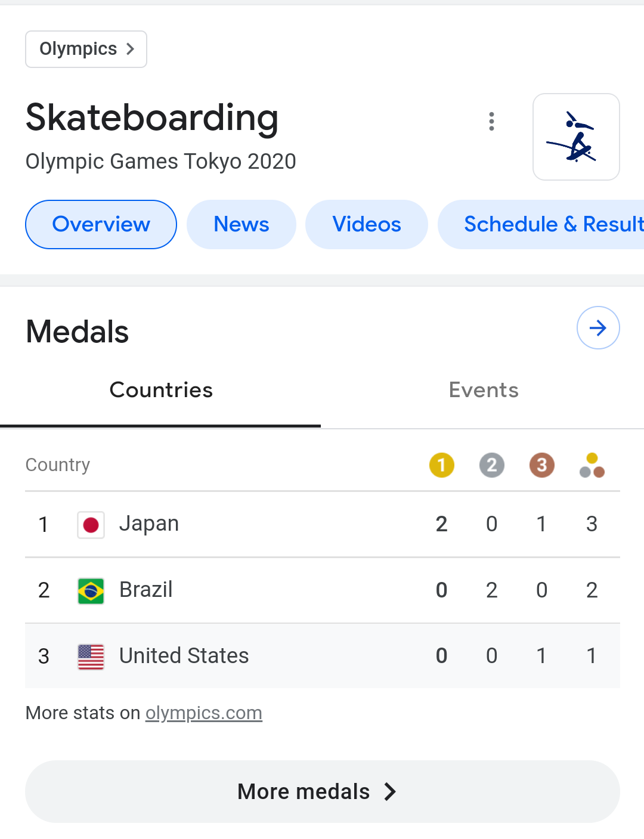The height and width of the screenshot is (839, 644).
Task: Click the blue arrow beside Medals
Action: pyautogui.click(x=598, y=327)
